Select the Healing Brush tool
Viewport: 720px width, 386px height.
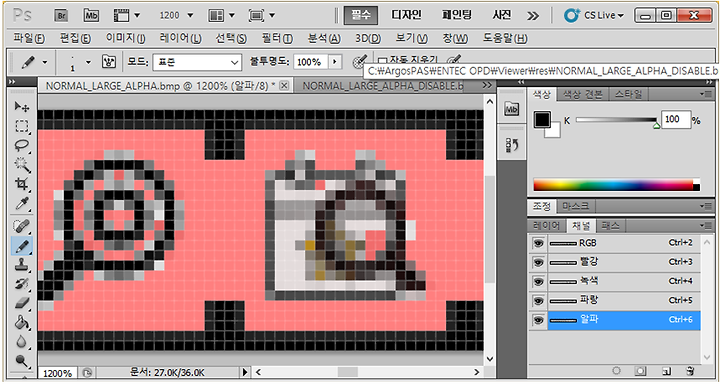(x=22, y=226)
